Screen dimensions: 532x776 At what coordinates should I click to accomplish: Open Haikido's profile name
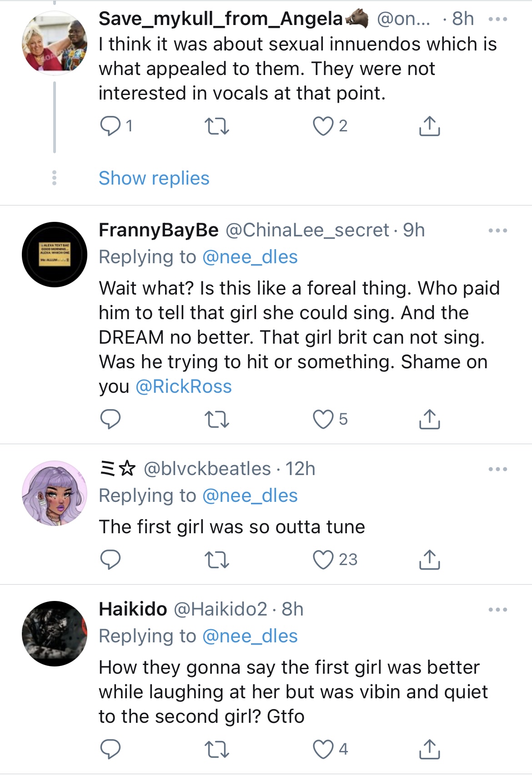(133, 609)
